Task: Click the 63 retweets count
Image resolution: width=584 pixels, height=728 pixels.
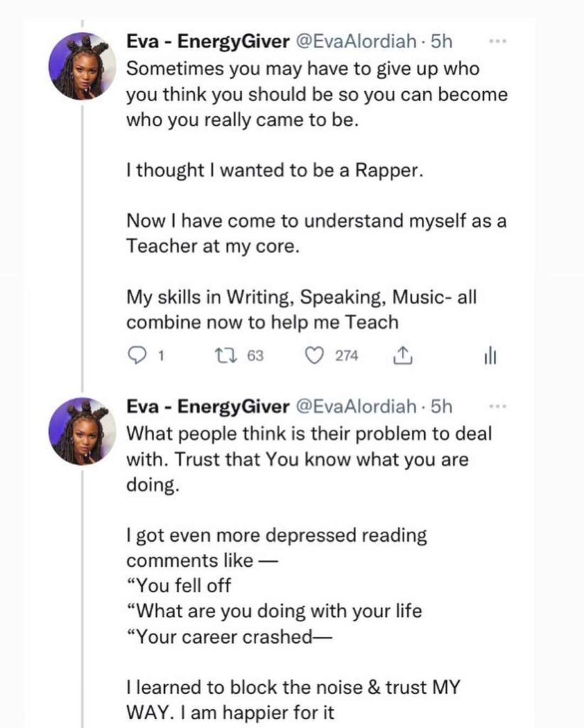Action: click(x=255, y=356)
